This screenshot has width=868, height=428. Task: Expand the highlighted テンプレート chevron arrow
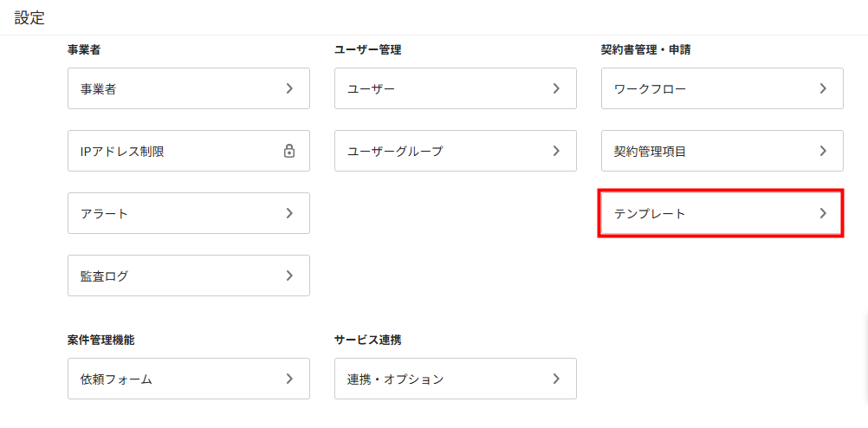click(823, 213)
